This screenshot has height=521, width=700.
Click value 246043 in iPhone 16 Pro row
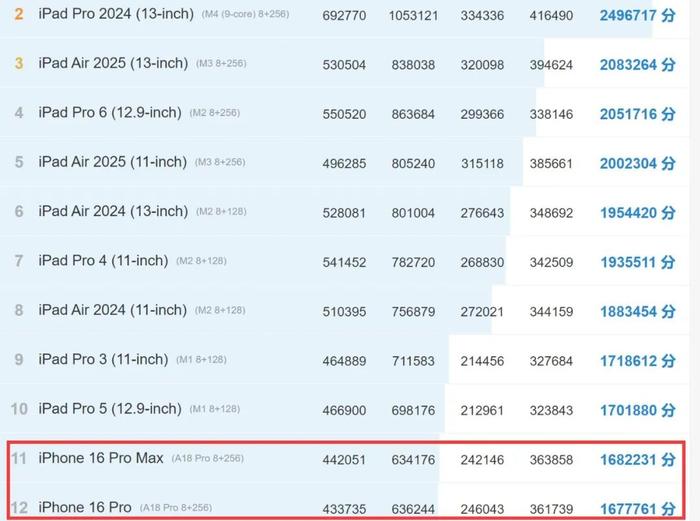(482, 509)
